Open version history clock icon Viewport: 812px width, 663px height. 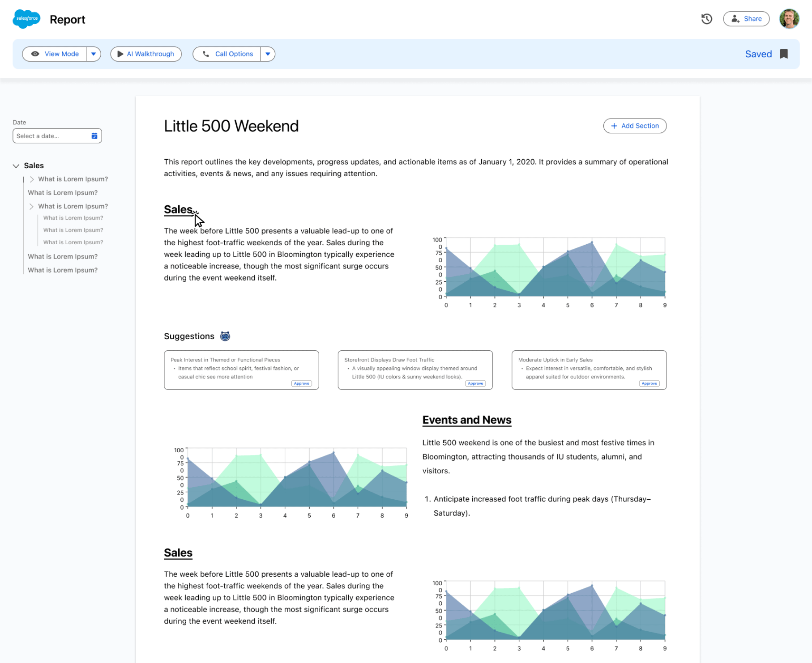click(x=706, y=19)
